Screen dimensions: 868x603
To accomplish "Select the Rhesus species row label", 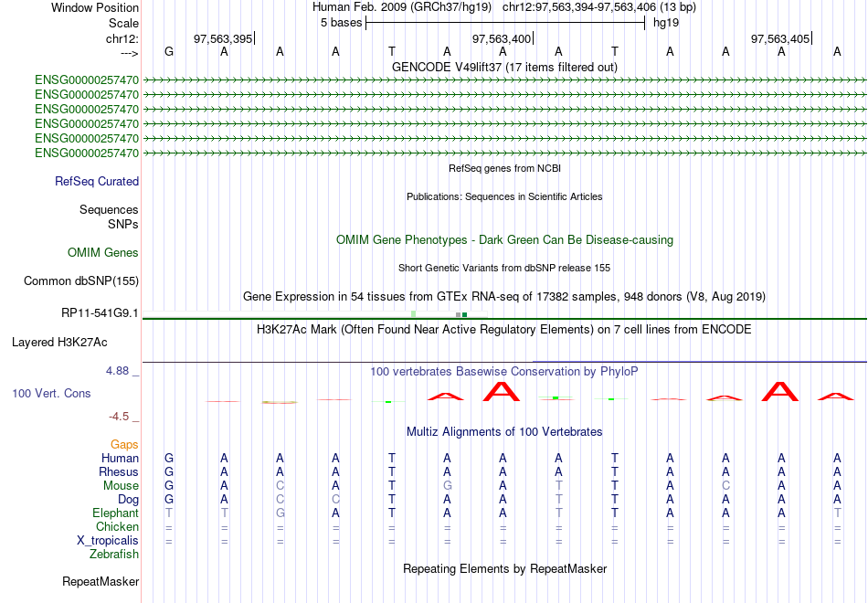I will pos(119,471).
